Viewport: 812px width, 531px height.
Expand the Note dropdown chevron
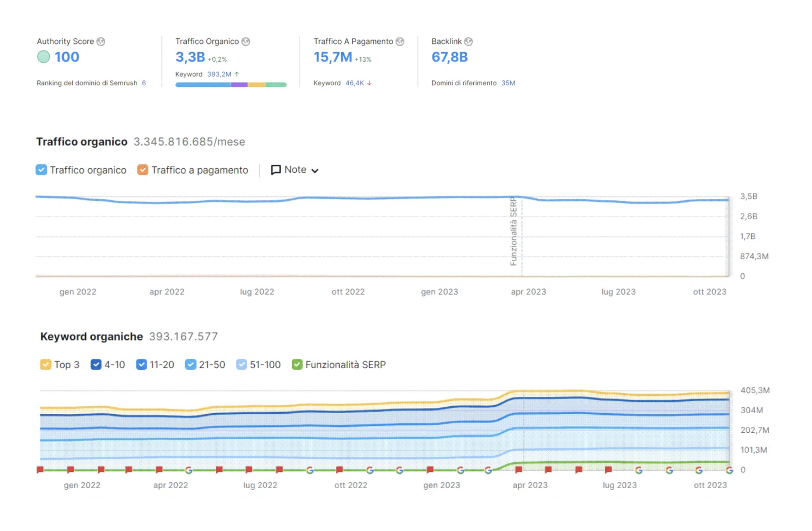[x=315, y=171]
